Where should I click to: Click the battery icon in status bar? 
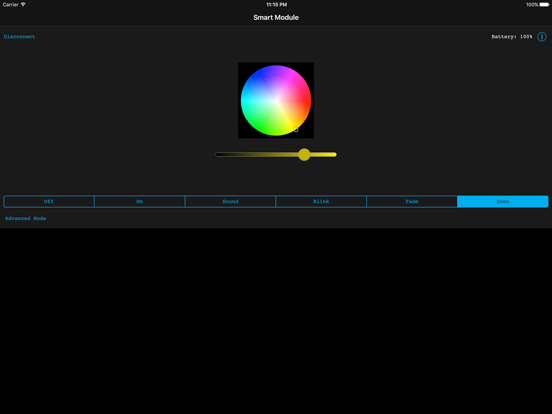[x=544, y=5]
